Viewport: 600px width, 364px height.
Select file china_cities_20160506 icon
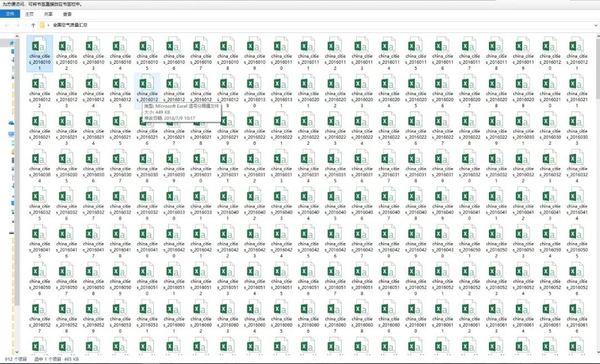(x=39, y=270)
